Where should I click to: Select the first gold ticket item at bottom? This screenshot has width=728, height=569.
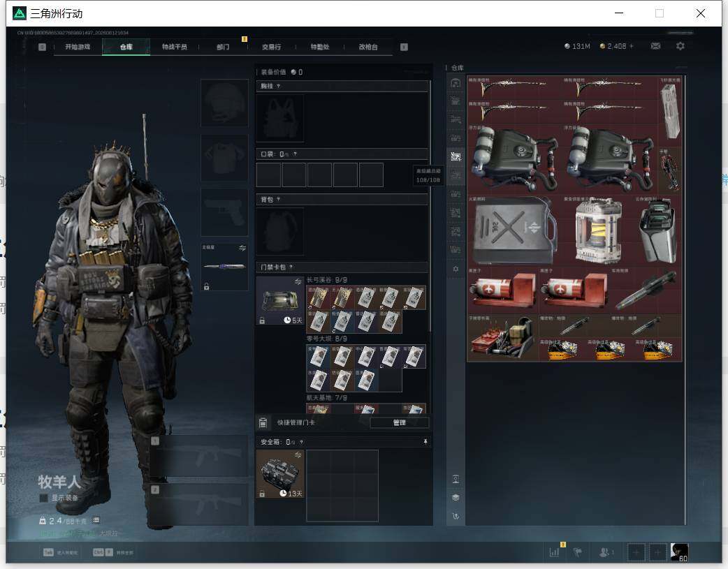pyautogui.click(x=562, y=350)
